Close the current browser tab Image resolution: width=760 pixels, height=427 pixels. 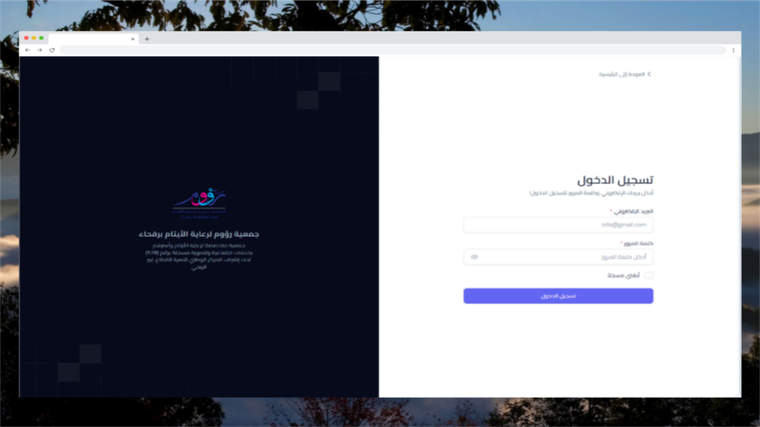pyautogui.click(x=133, y=39)
